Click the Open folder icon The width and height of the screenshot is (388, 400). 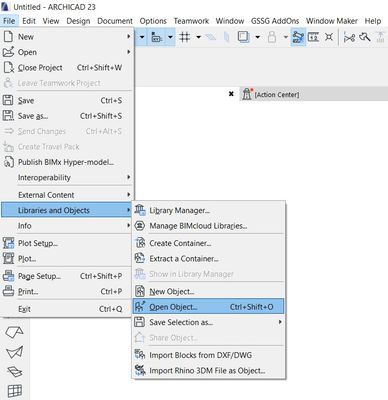(x=8, y=52)
